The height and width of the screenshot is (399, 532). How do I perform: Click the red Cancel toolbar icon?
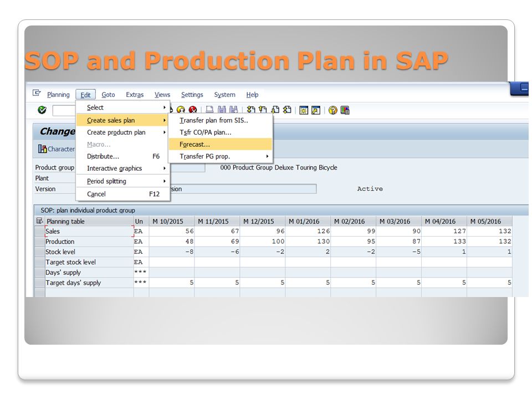point(193,110)
